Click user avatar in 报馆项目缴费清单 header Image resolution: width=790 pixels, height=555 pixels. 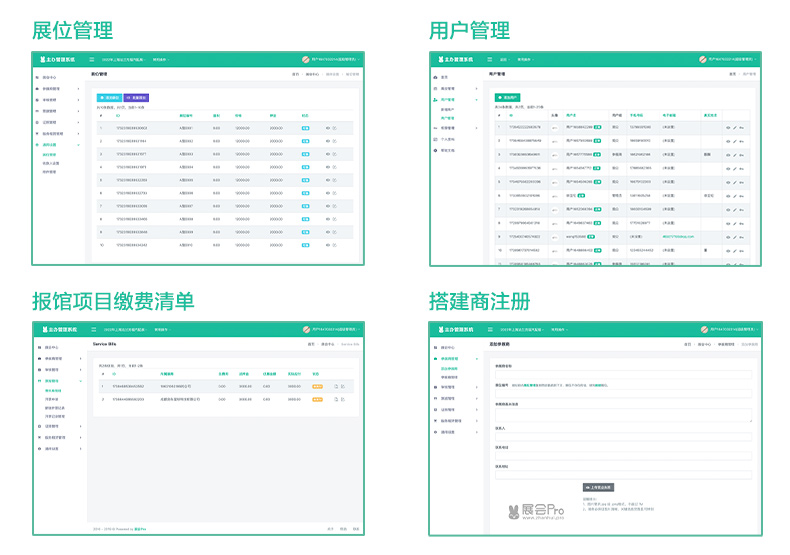[x=306, y=329]
